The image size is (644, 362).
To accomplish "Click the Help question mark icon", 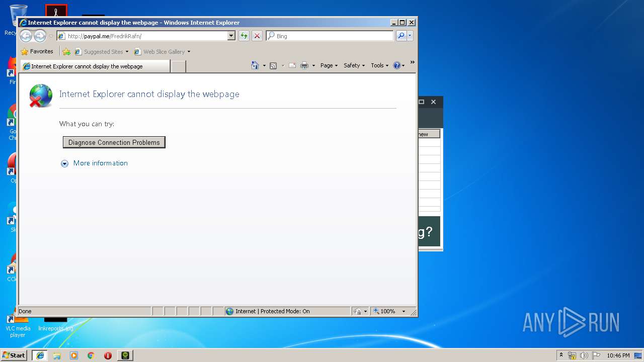I will tap(397, 65).
